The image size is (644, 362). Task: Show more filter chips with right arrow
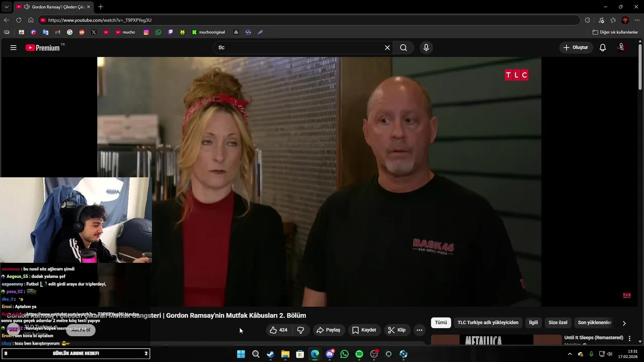(624, 323)
